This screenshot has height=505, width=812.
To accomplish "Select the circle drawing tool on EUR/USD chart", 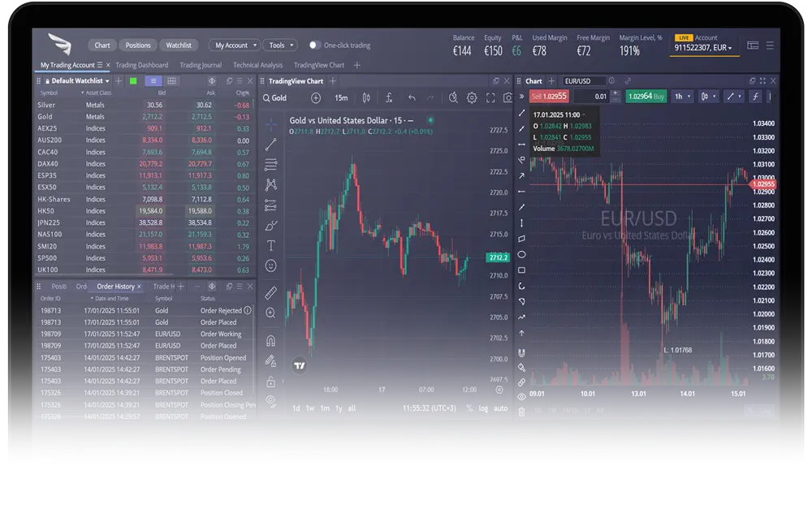I will [521, 254].
